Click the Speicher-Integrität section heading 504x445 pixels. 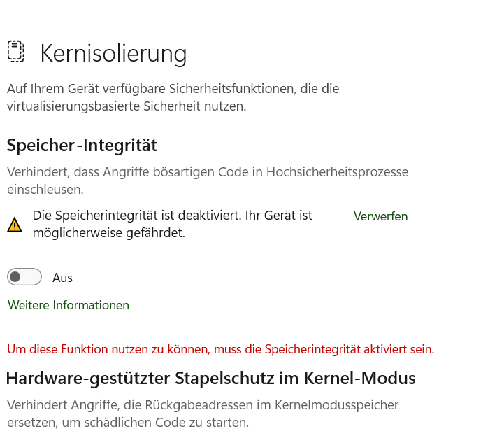(82, 146)
